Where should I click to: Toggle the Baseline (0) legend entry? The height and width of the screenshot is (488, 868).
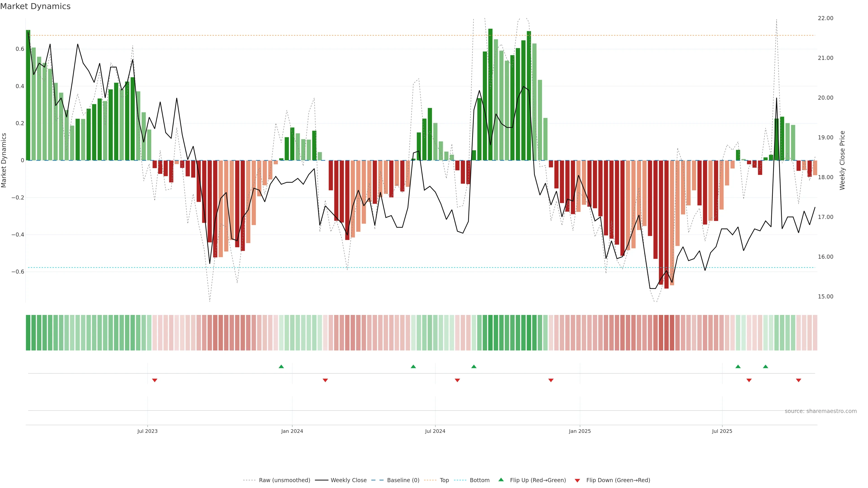(x=403, y=480)
